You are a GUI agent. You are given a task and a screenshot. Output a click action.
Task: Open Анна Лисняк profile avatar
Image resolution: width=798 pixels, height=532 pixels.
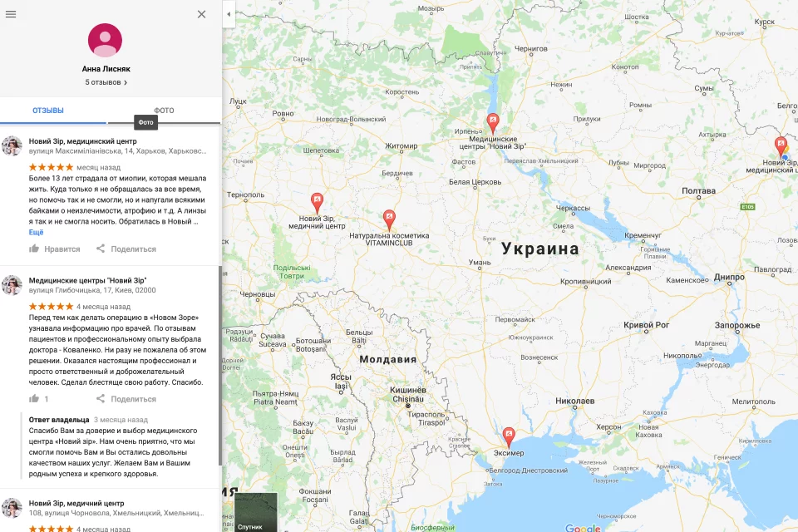click(106, 40)
